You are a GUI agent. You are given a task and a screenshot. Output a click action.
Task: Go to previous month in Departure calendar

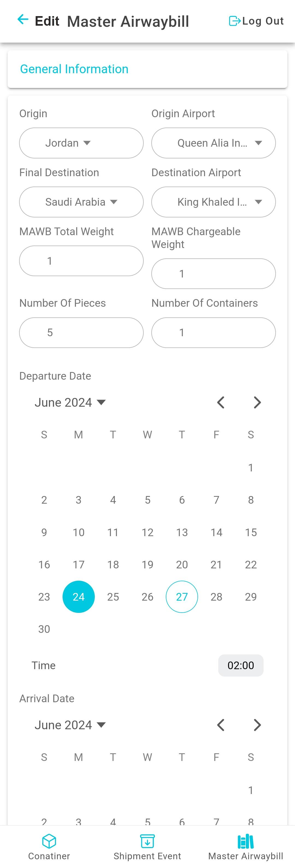click(x=221, y=402)
